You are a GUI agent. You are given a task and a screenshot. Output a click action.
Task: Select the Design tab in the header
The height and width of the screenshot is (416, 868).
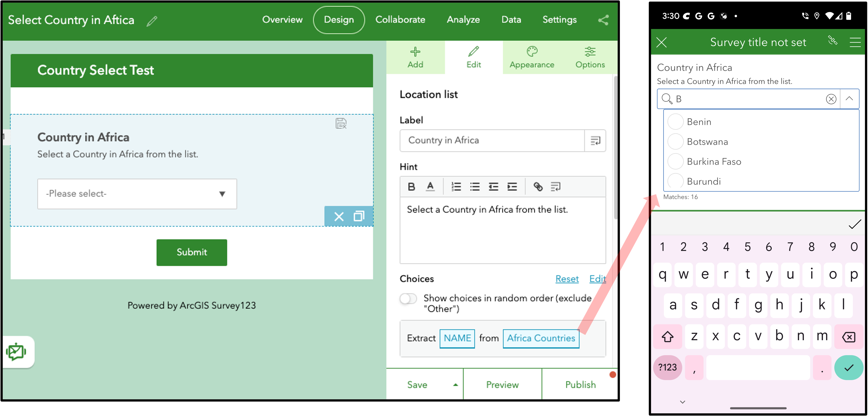pos(339,20)
